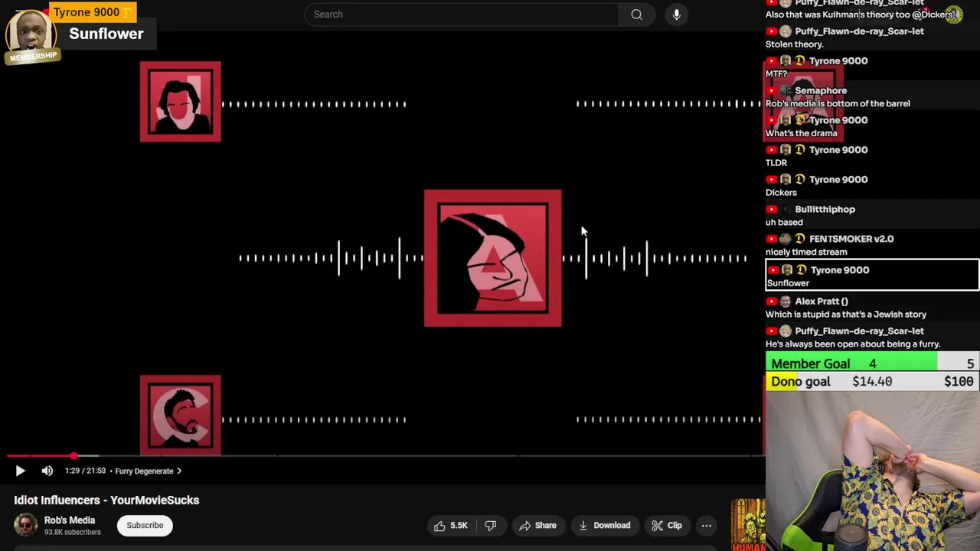
Task: Click Alex Pratt () chat username
Action: pos(821,302)
